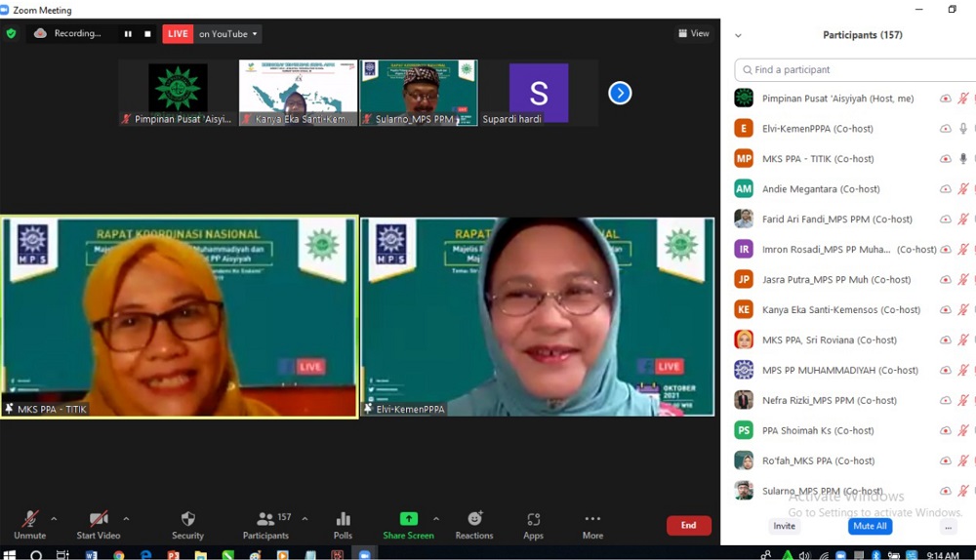976x560 pixels.
Task: Click the green Share Screen icon
Action: (x=408, y=519)
